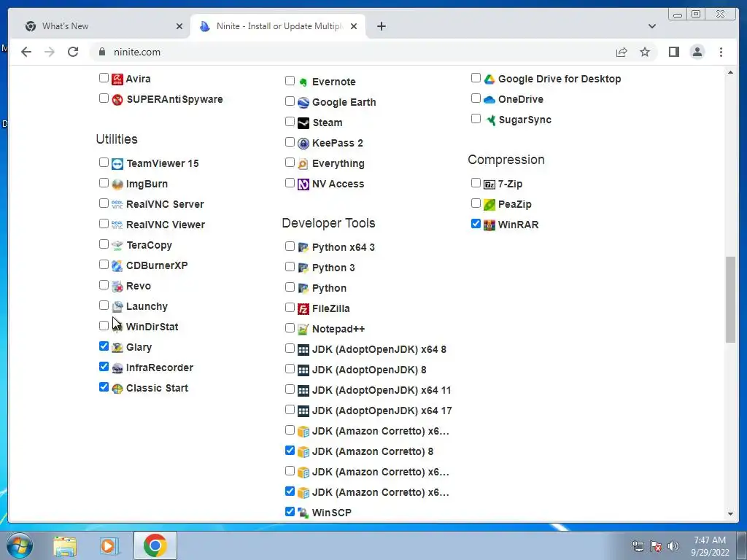747x560 pixels.
Task: Open the tab search dropdown arrow
Action: [x=651, y=26]
